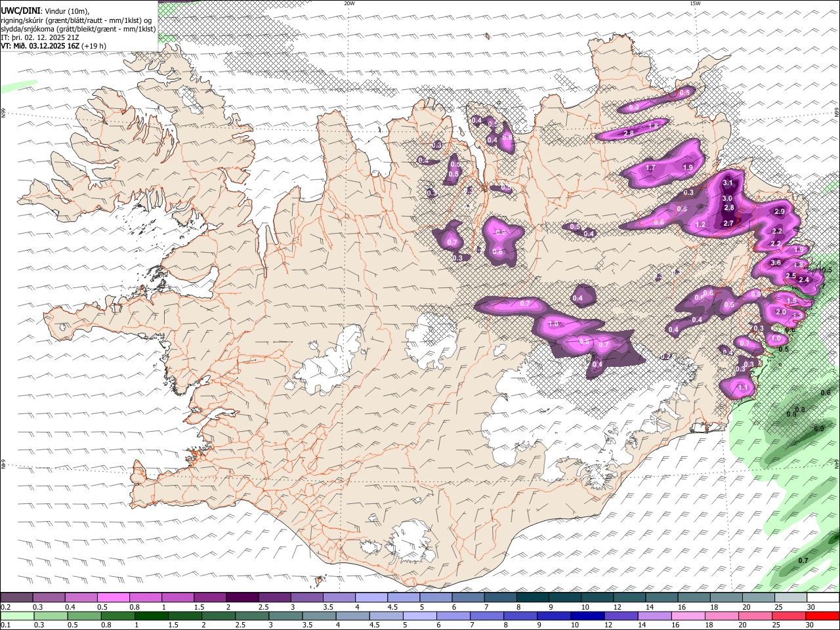Click the light pink swatch labeled 16 in rain legend
Image resolution: width=840 pixels, height=630 pixels.
[x=688, y=616]
